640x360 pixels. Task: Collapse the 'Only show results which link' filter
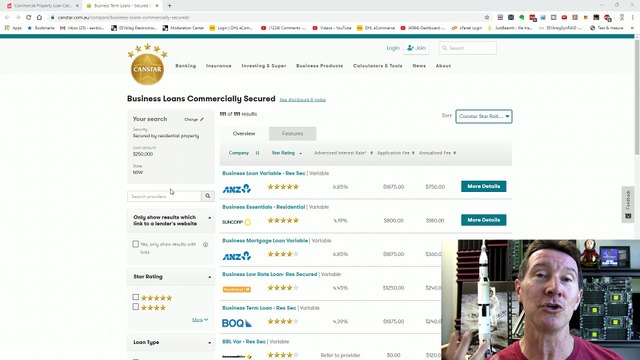click(x=210, y=218)
